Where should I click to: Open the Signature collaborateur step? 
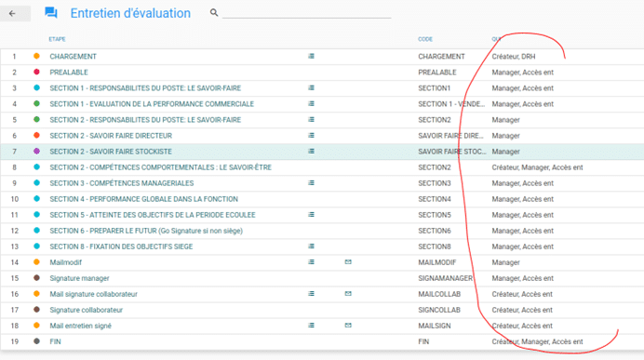point(87,310)
